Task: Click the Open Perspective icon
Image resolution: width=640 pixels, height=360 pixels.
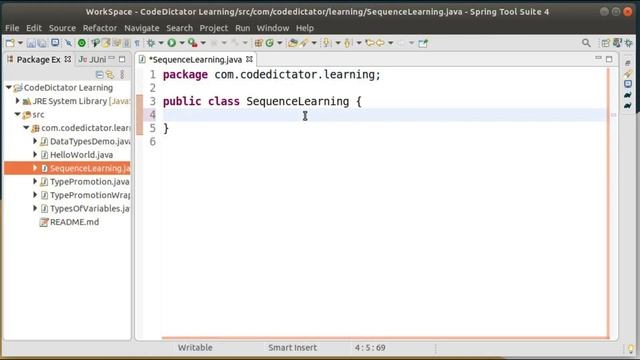Action: [x=605, y=43]
